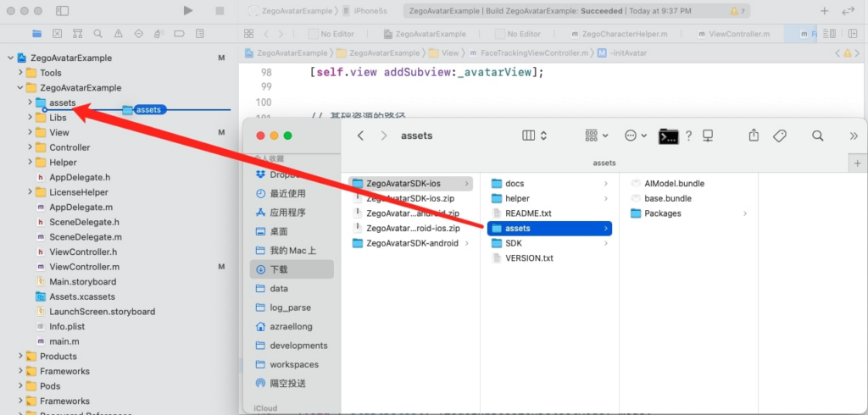The height and width of the screenshot is (415, 868).
Task: Expand the LicenseHelper group
Action: (30, 192)
